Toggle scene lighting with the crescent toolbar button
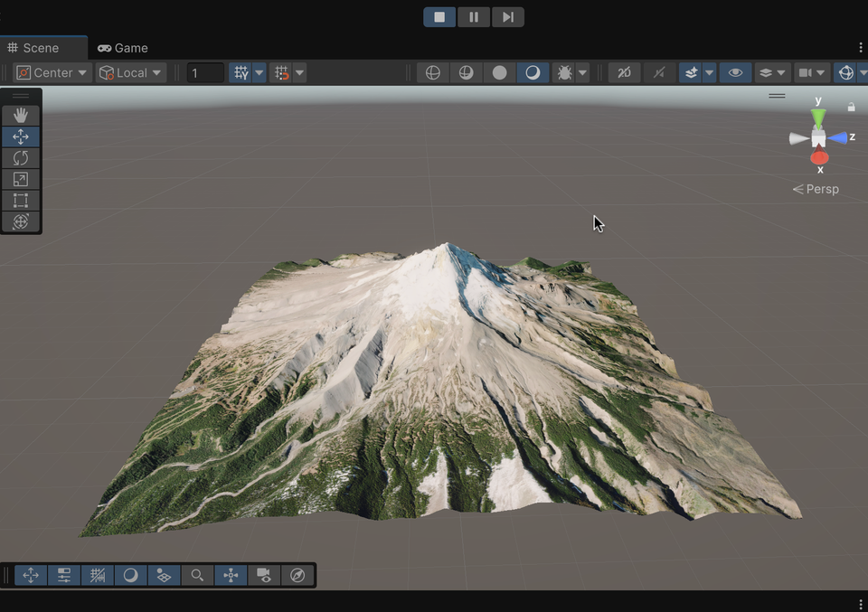The image size is (868, 612). 533,73
